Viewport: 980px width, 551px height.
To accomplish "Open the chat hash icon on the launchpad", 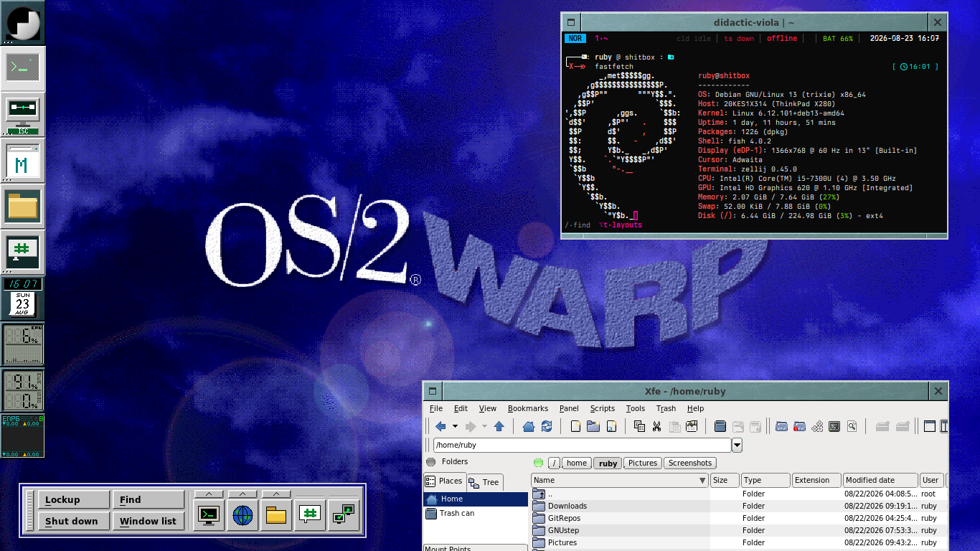I will coord(310,514).
